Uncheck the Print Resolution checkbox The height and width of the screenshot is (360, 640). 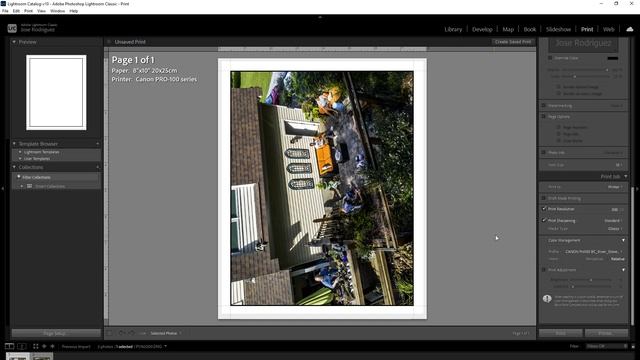[544, 209]
